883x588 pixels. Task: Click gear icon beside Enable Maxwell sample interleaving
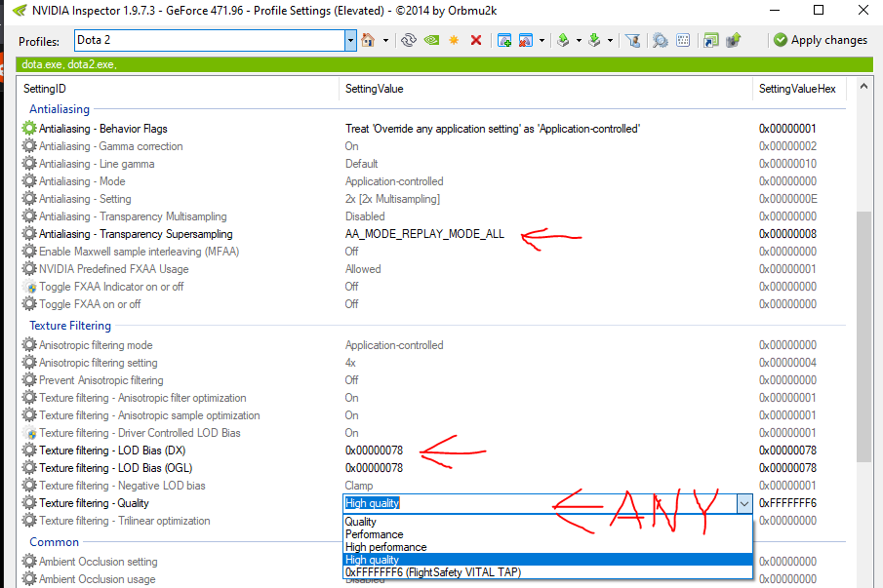tap(29, 251)
